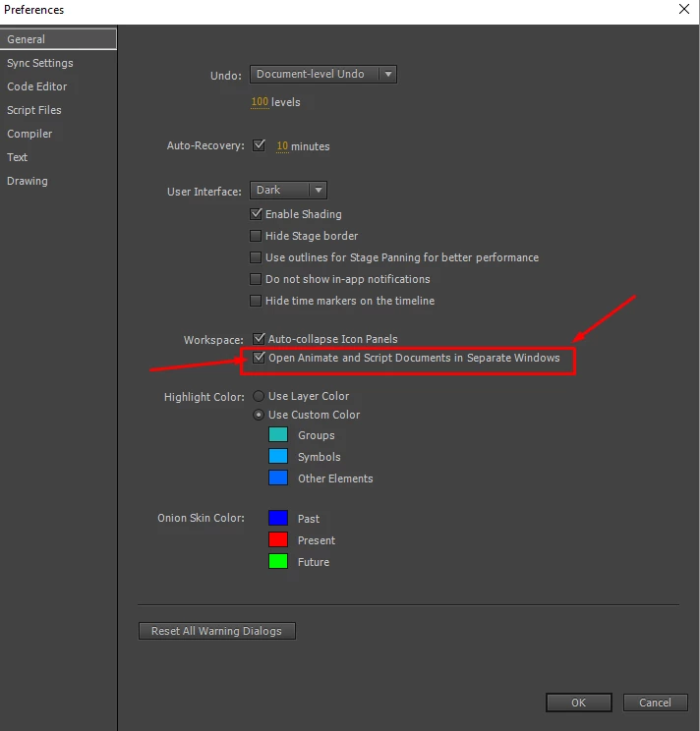Dismiss the dialog with Cancel
Screen dimensions: 700x731
tap(655, 703)
